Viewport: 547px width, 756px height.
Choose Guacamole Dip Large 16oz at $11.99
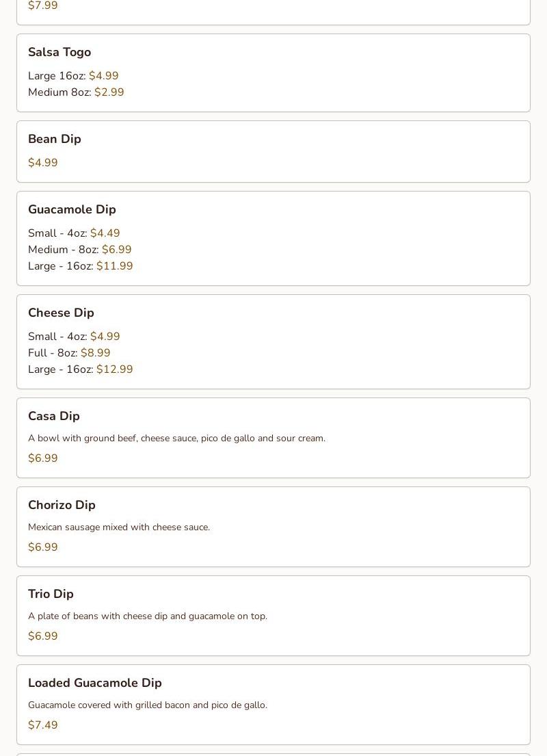(81, 266)
